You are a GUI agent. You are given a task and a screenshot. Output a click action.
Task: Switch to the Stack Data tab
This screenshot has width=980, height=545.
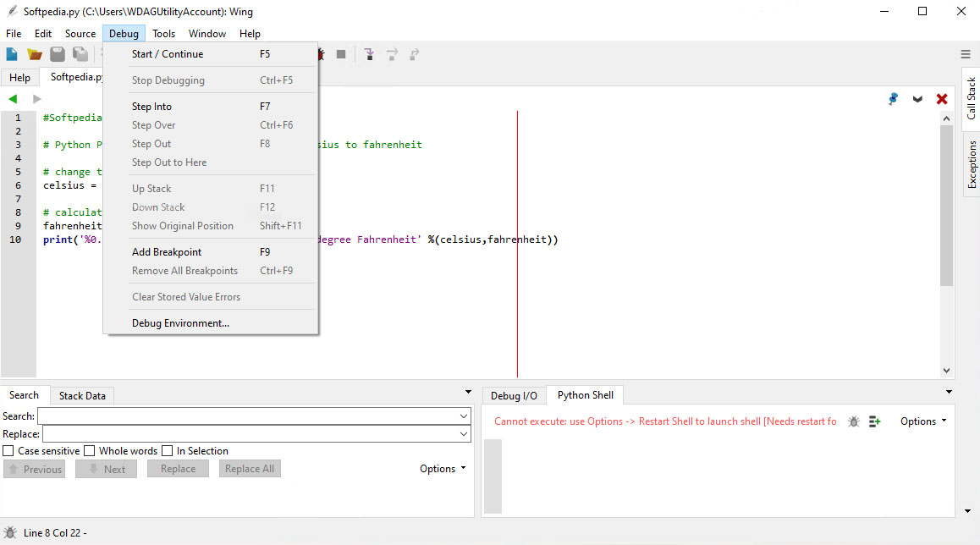(82, 395)
